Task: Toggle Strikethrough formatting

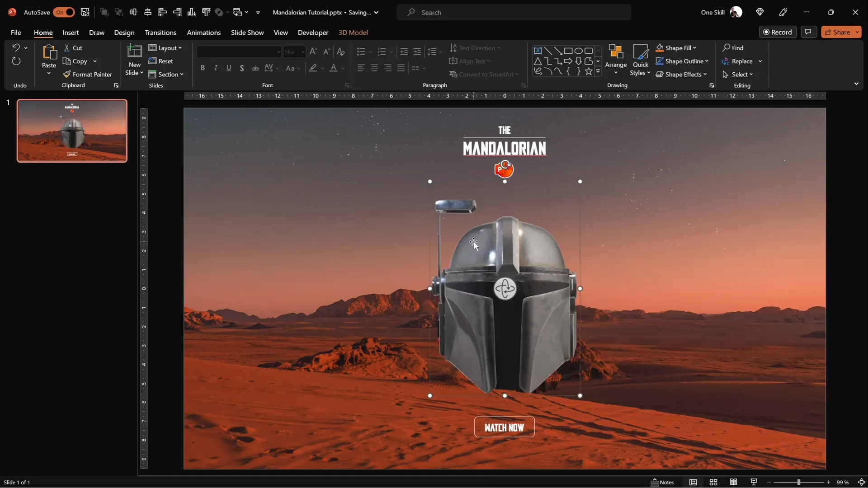Action: click(255, 68)
